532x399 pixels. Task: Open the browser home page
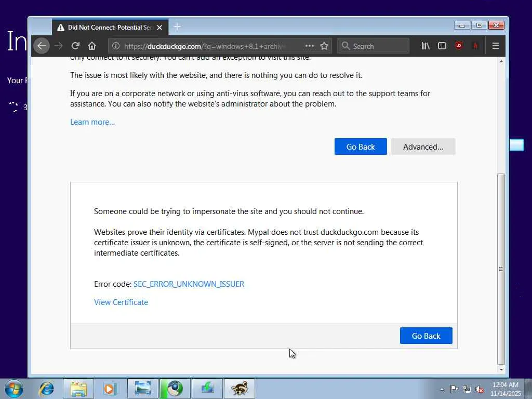click(x=92, y=46)
